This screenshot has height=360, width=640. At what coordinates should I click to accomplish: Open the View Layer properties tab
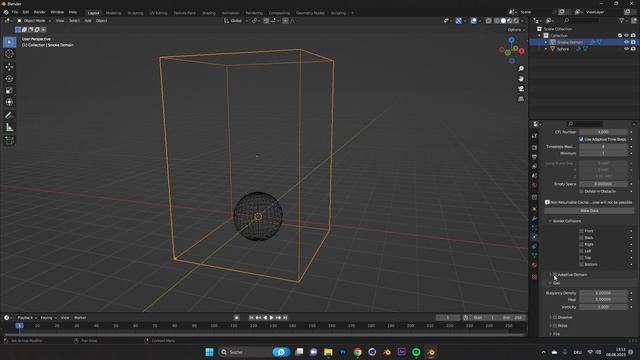[534, 167]
